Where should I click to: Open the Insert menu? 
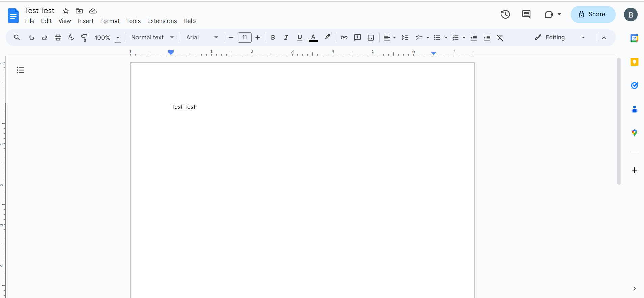(x=86, y=21)
